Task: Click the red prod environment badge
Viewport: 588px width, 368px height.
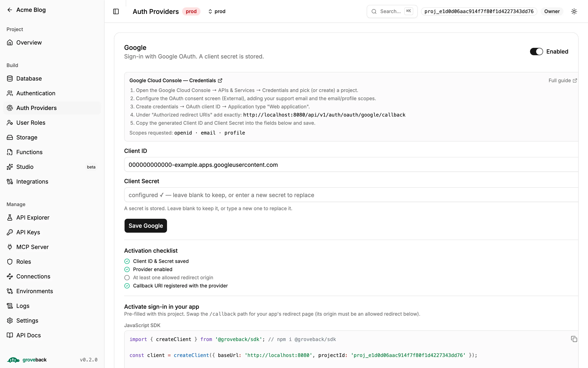Action: (191, 11)
